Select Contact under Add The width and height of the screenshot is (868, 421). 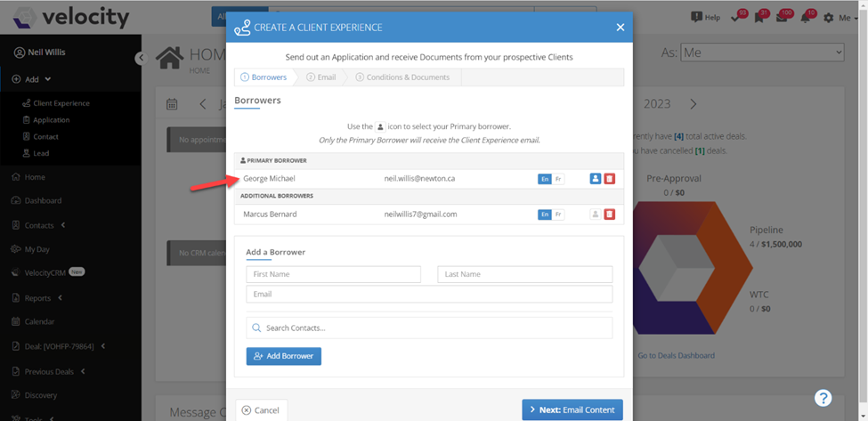[x=40, y=137]
